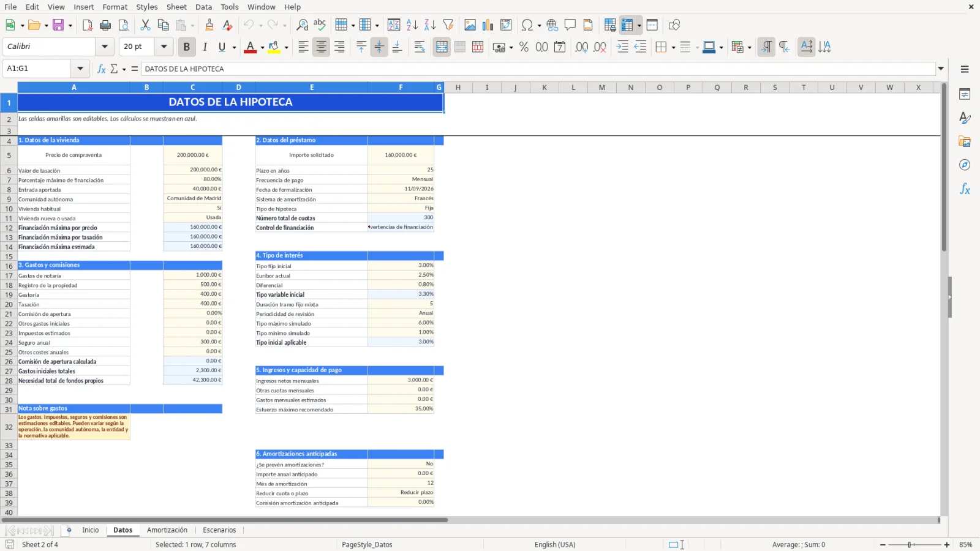Apply yellow background color swatch
The height and width of the screenshot is (551, 980).
tap(274, 47)
